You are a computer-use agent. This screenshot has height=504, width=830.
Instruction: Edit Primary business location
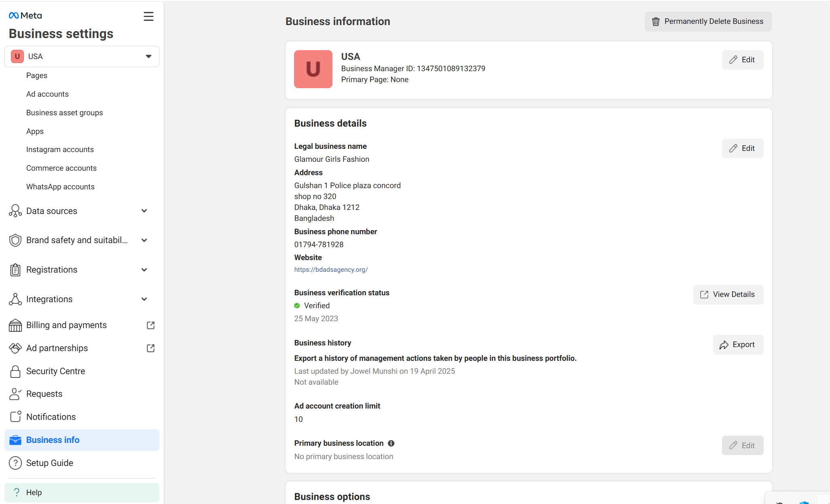[x=742, y=445]
